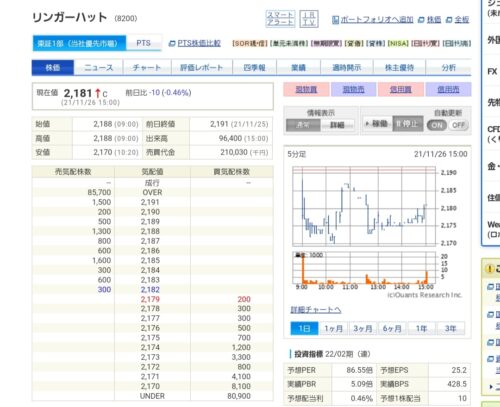This screenshot has height=407, width=500.
Task: Select the 3ヶ月 chart period
Action: tap(363, 329)
